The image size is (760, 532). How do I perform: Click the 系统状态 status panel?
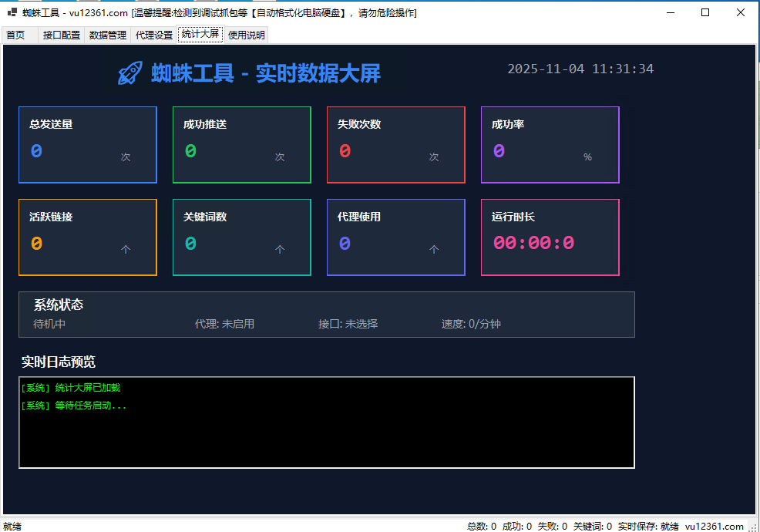pyautogui.click(x=327, y=315)
